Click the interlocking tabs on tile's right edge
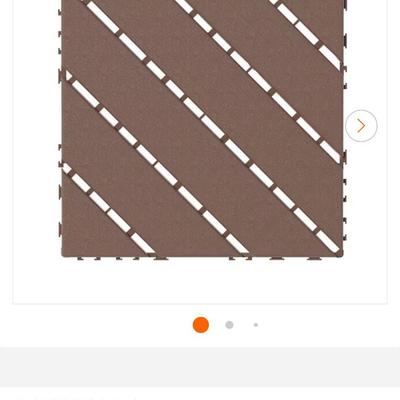Image resolution: width=400 pixels, height=400 pixels. (345, 127)
